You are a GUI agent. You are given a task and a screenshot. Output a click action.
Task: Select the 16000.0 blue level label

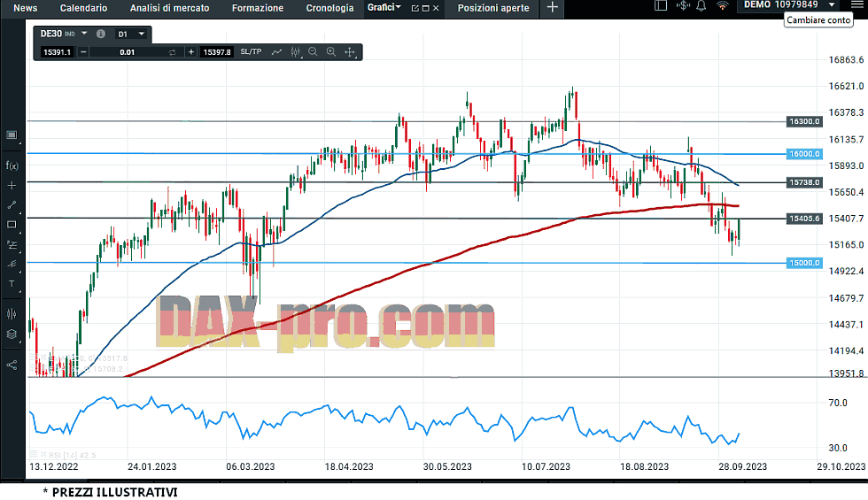pyautogui.click(x=804, y=154)
